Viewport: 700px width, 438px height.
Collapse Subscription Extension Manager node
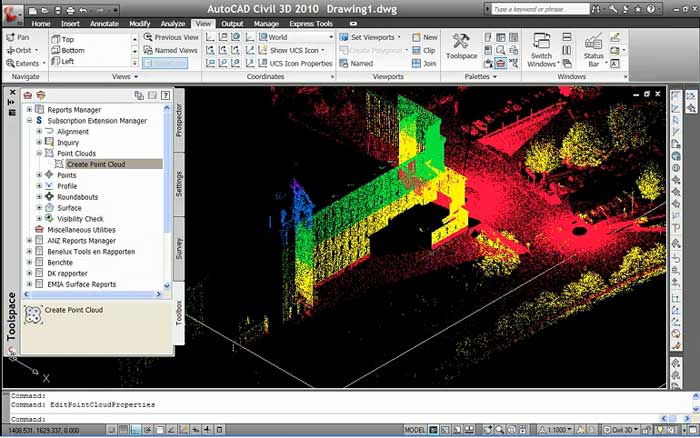pyautogui.click(x=29, y=121)
